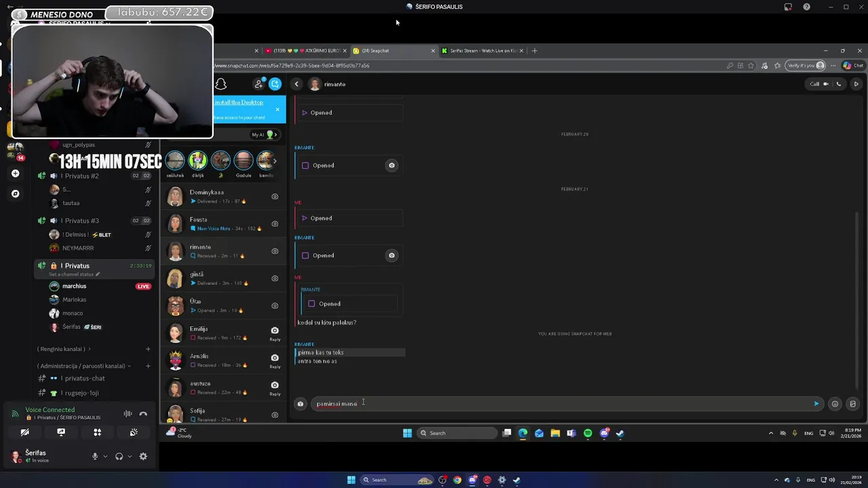Close the Snapchat browser tab
The height and width of the screenshot is (488, 868).
pyautogui.click(x=433, y=51)
